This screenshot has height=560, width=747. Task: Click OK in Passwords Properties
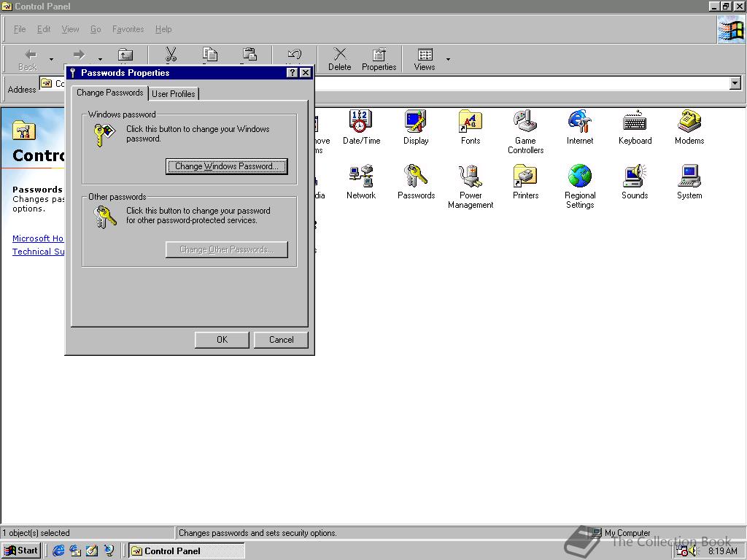click(x=222, y=340)
